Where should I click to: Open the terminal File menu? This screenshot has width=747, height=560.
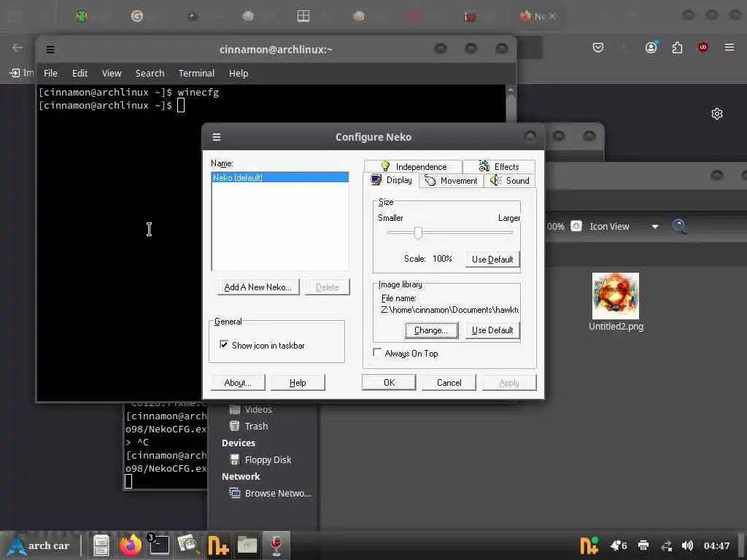50,74
